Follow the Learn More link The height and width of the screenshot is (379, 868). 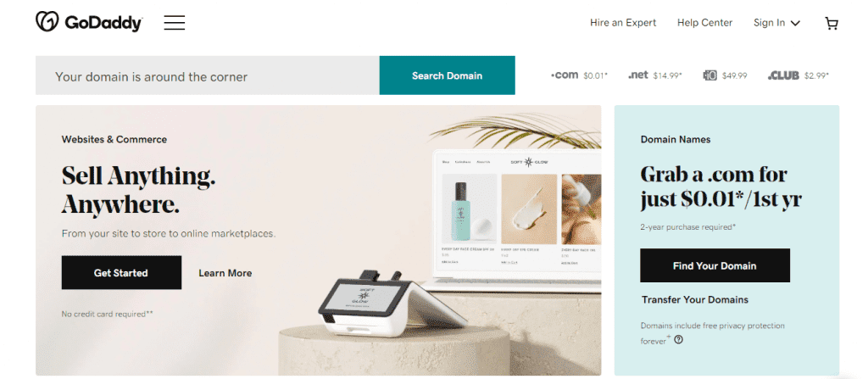tap(225, 273)
